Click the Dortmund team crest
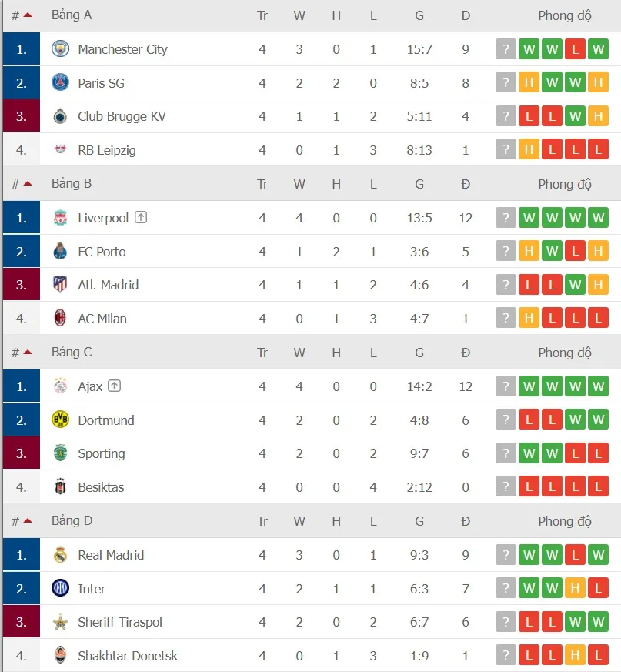 tap(62, 420)
